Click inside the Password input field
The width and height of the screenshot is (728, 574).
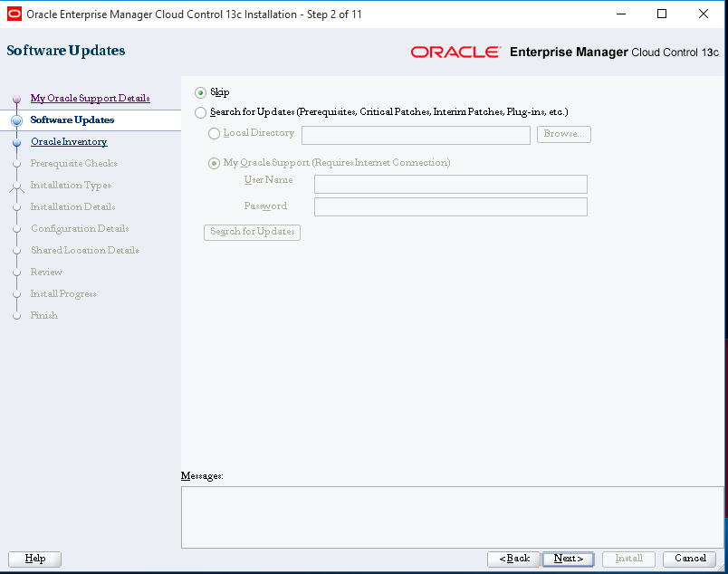450,206
